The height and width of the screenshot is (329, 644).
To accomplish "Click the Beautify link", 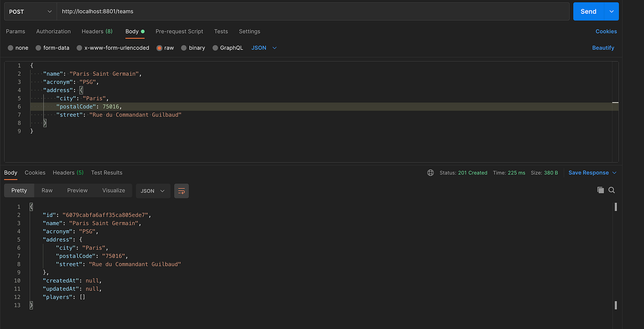I will [x=603, y=48].
